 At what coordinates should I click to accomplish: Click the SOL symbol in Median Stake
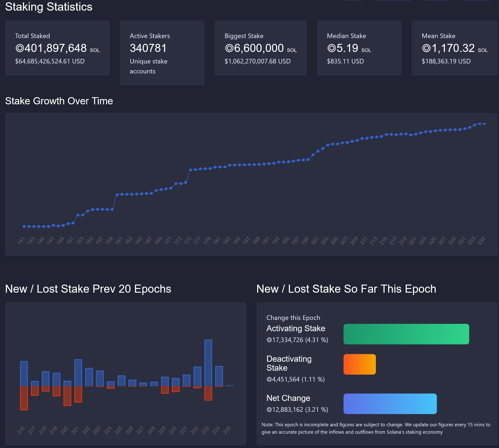[332, 48]
